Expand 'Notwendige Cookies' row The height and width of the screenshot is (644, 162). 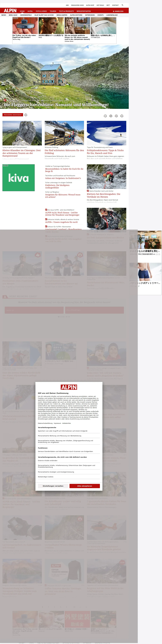[69, 477]
